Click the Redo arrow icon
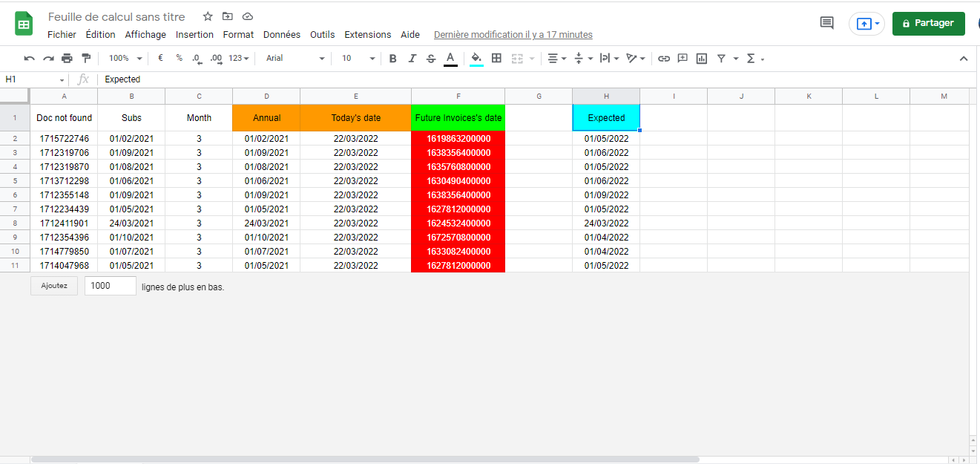The height and width of the screenshot is (464, 980). tap(48, 58)
